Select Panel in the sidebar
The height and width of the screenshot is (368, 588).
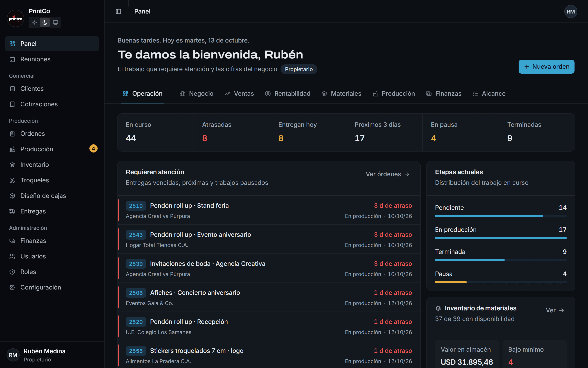52,44
